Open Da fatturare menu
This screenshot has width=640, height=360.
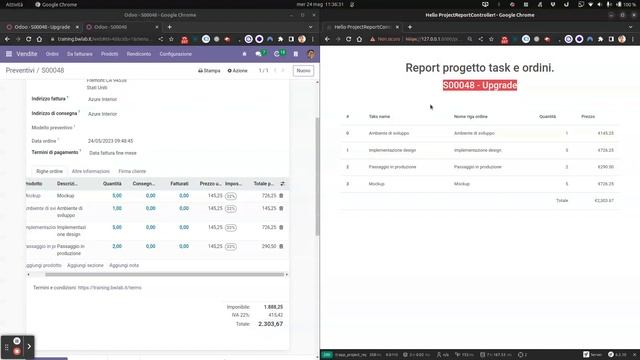(x=80, y=54)
